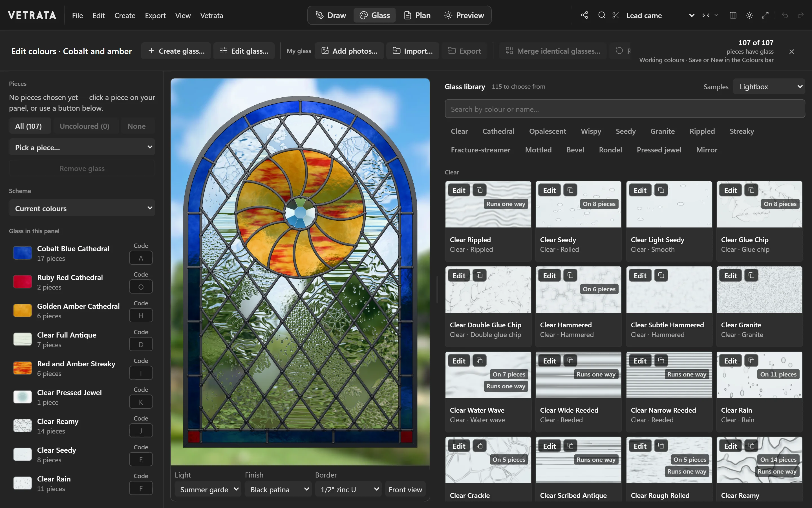Toggle the split panel columns icon
This screenshot has width=812, height=508.
tap(733, 15)
